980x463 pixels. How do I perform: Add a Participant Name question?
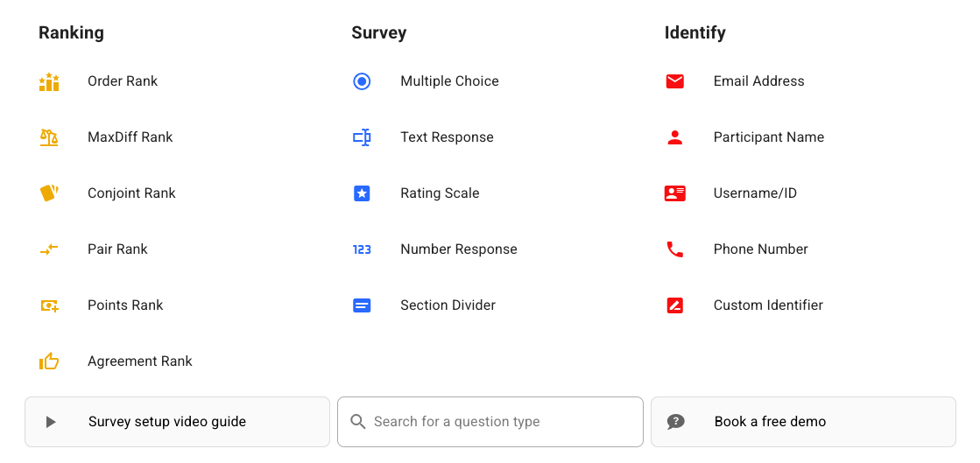coord(768,137)
